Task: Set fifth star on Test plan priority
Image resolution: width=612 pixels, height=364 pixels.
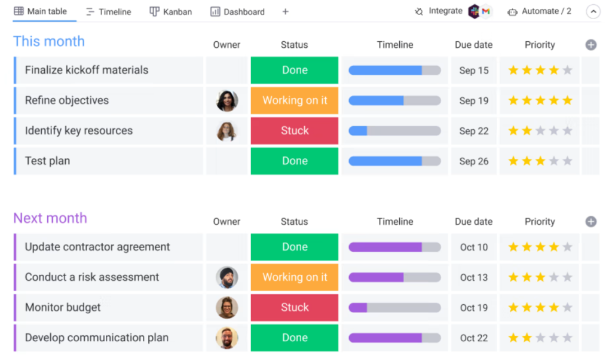Action: [567, 161]
